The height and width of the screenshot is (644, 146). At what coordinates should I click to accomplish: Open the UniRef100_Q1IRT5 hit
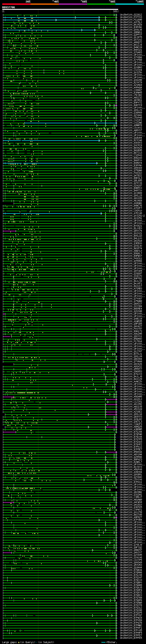coord(131,37)
